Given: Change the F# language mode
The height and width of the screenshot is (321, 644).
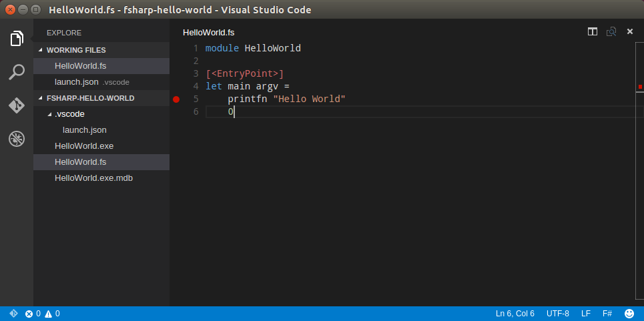Looking at the screenshot, I should tap(607, 314).
